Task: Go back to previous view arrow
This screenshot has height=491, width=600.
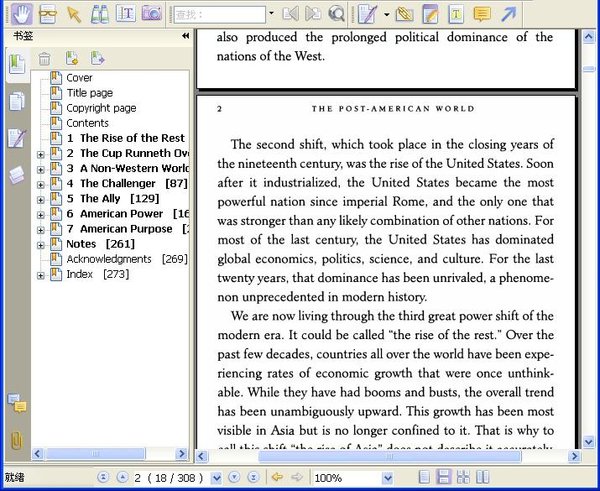Action: [x=277, y=477]
